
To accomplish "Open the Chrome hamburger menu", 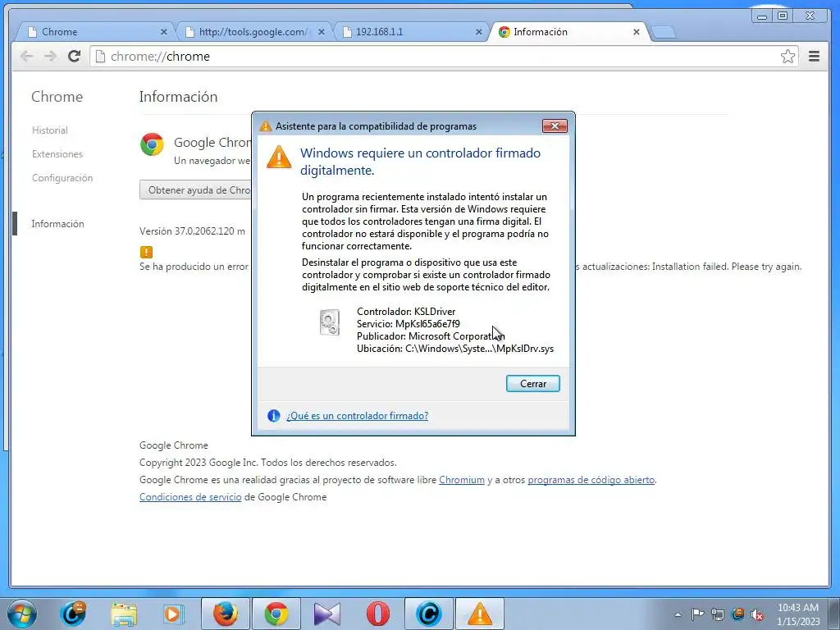I will (814, 57).
